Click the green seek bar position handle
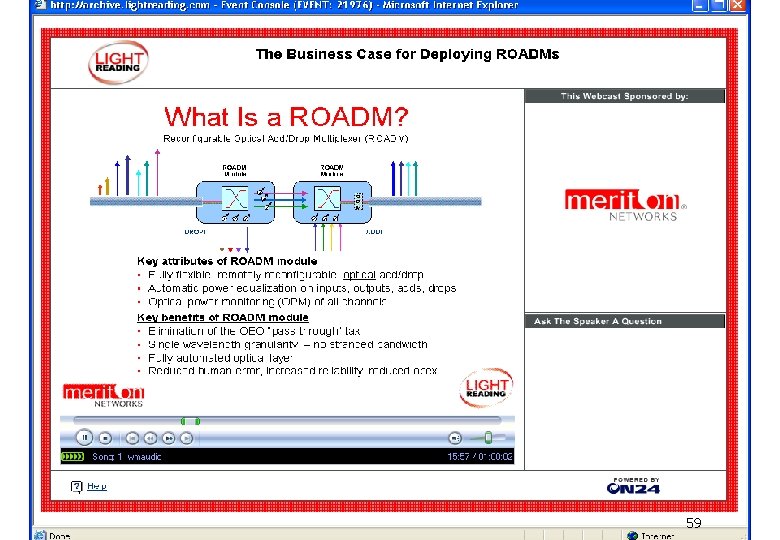Viewport: 780px width, 540px height. [190, 421]
